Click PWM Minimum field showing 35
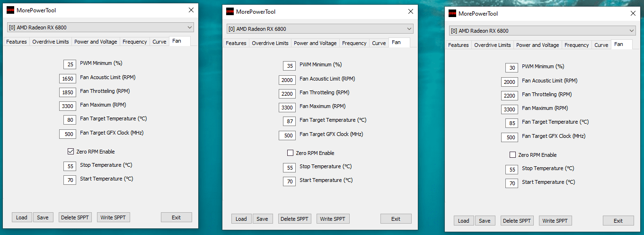This screenshot has height=235, width=644. click(x=289, y=65)
